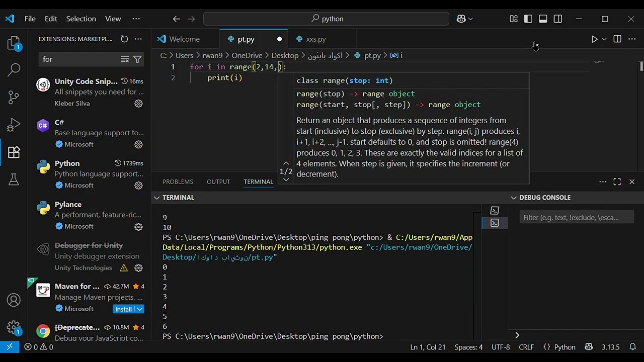Viewport: 644px width, 362px height.
Task: Manage the Python extension via gear
Action: (x=138, y=186)
